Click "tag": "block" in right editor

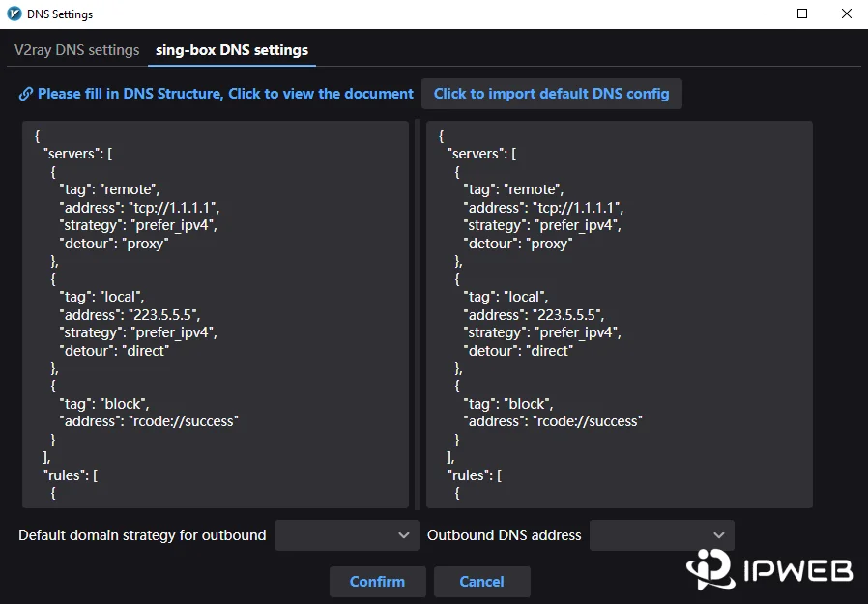pos(508,404)
